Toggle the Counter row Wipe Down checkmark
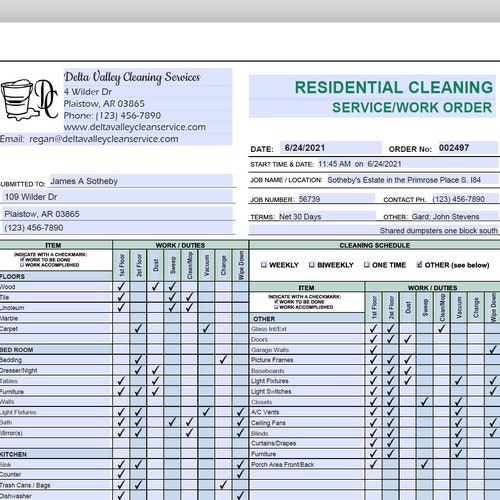This screenshot has height=500, width=500. [x=240, y=474]
